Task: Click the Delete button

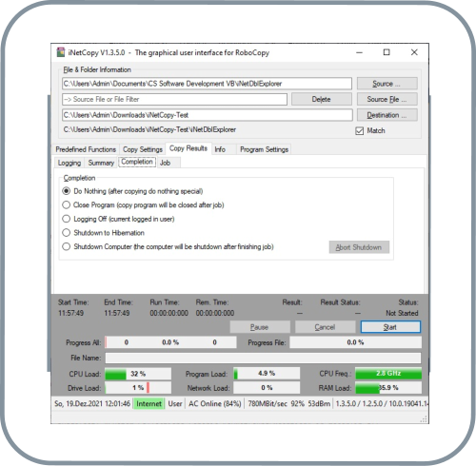Action: tap(322, 99)
